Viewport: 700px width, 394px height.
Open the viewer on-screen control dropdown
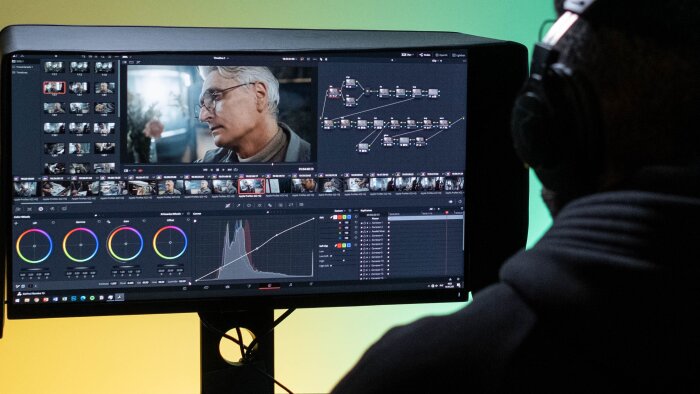pos(127,170)
